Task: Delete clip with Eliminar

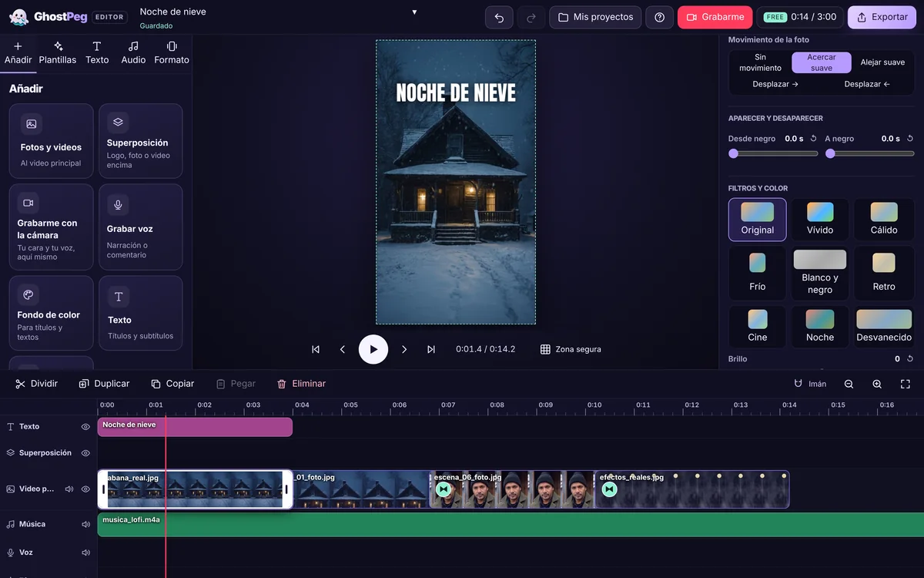Action: click(x=301, y=384)
